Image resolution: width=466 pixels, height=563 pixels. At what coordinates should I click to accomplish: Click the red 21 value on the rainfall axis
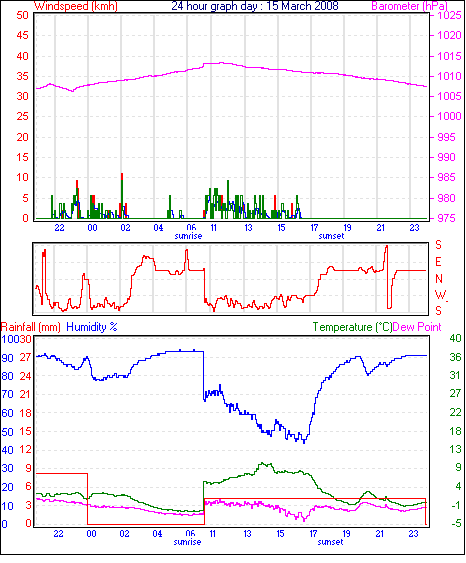click(25, 395)
